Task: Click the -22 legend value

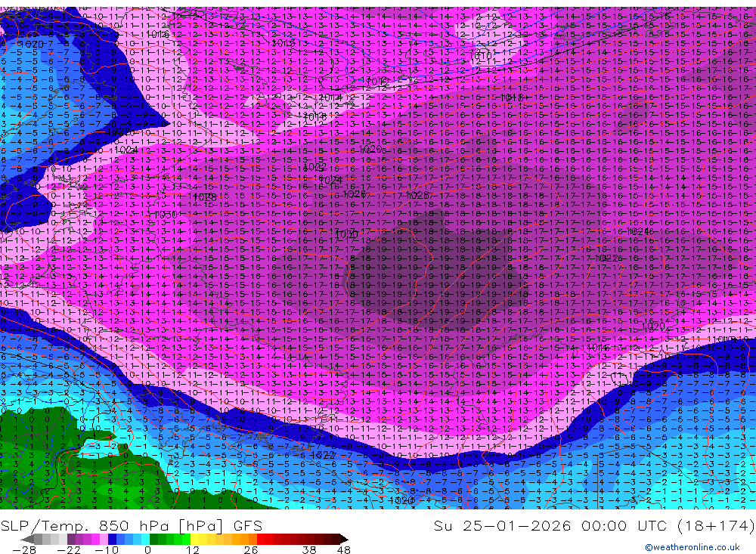Action: (69, 549)
